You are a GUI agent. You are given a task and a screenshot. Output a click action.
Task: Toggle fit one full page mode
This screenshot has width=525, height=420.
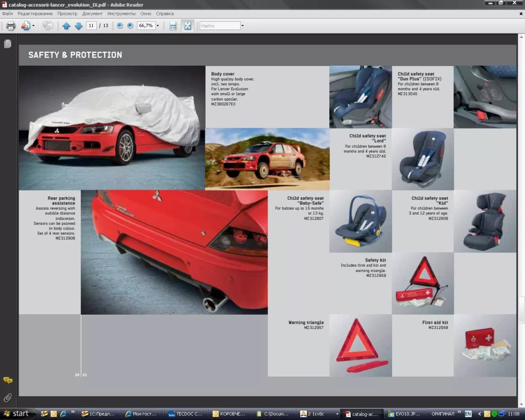(187, 26)
